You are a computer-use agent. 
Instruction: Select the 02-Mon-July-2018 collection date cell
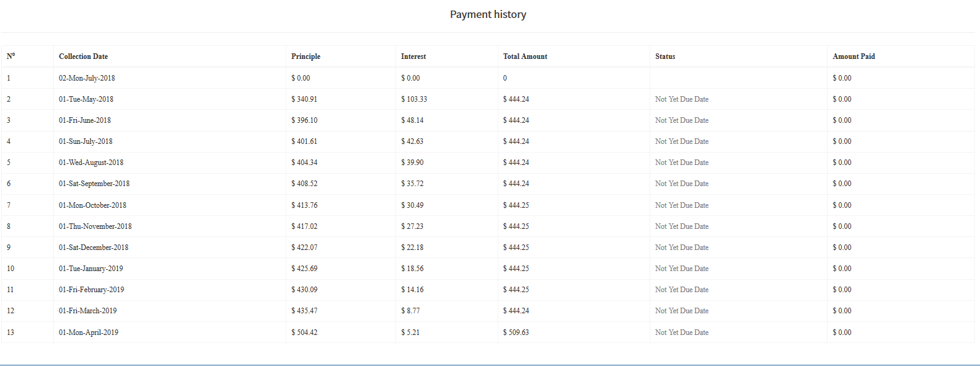(87, 78)
